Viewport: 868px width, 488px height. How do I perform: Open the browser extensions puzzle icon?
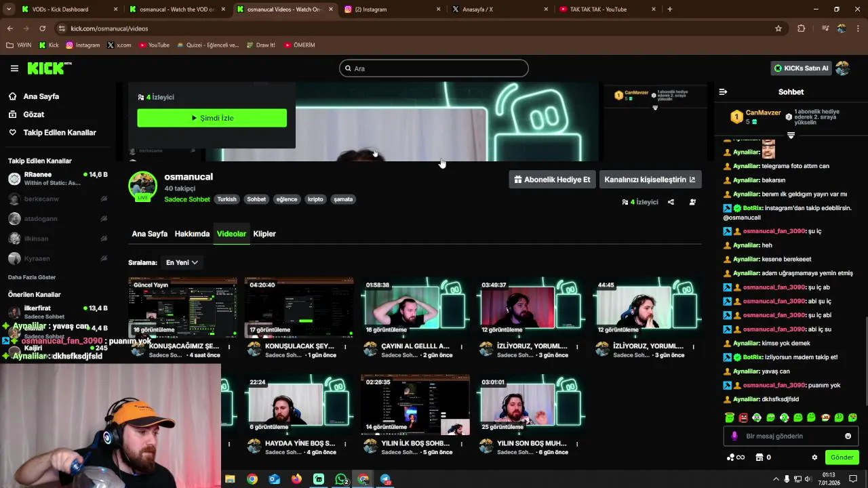click(x=802, y=28)
